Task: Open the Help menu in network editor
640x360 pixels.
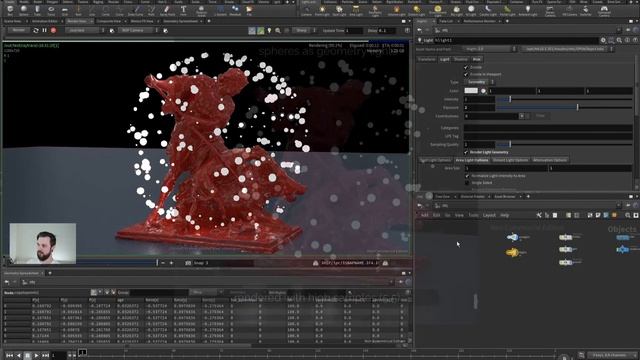Action: point(504,215)
